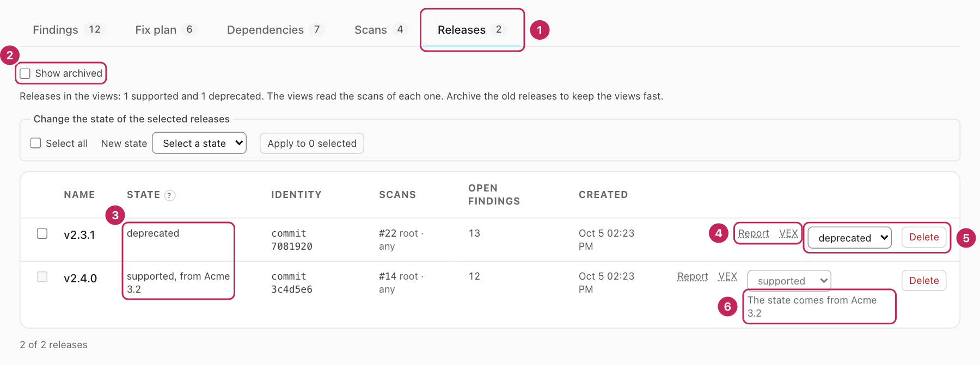Select the v2.3.1 release checkbox
Viewport: 980px width, 365px height.
click(x=42, y=233)
